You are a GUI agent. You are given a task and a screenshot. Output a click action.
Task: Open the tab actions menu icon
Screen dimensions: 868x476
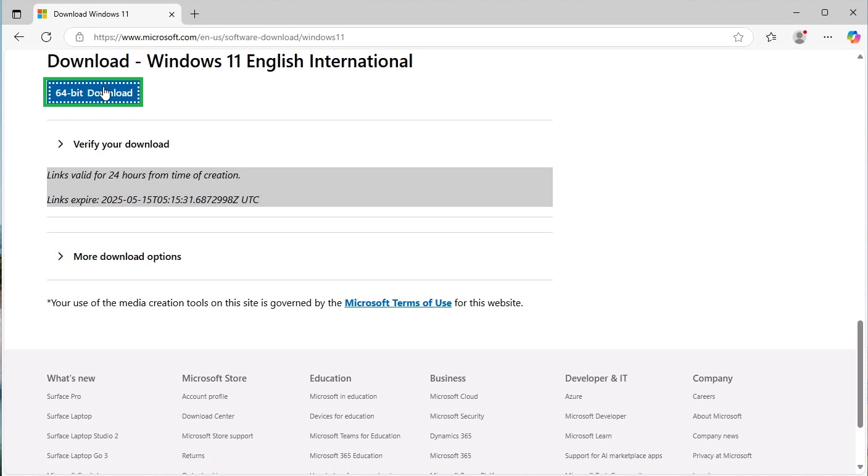coord(17,14)
